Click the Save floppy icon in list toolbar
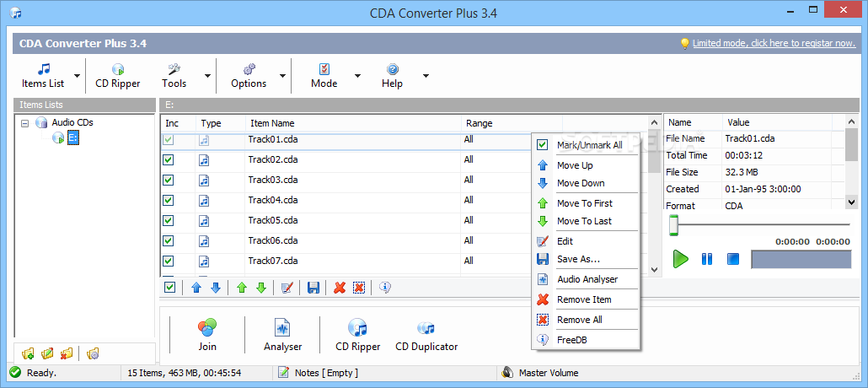 [313, 287]
